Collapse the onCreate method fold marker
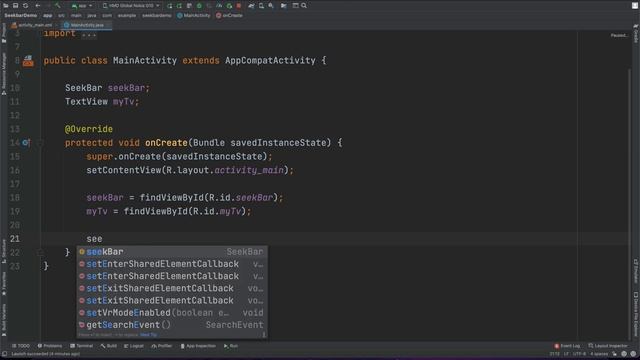This screenshot has height=360, width=640. [x=40, y=143]
